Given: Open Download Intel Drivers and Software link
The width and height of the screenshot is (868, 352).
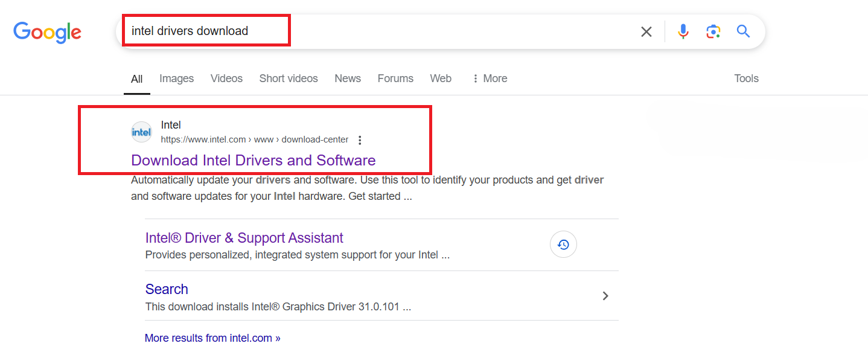Looking at the screenshot, I should (x=253, y=160).
